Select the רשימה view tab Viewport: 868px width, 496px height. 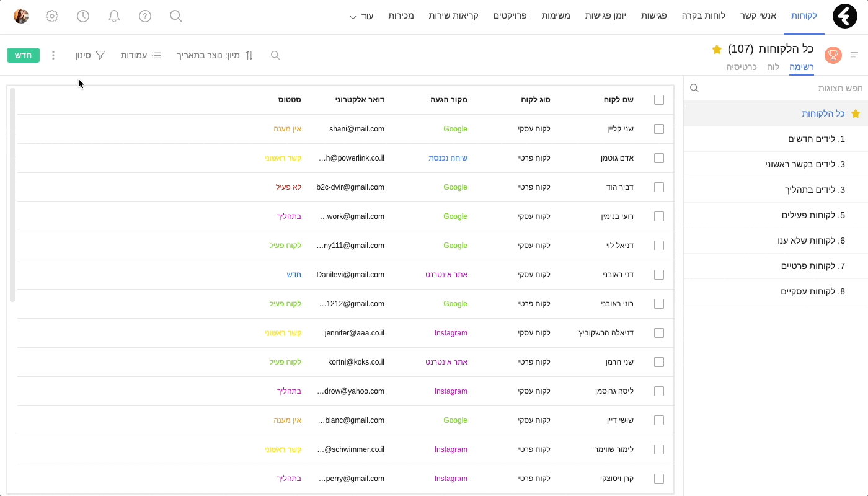click(802, 66)
